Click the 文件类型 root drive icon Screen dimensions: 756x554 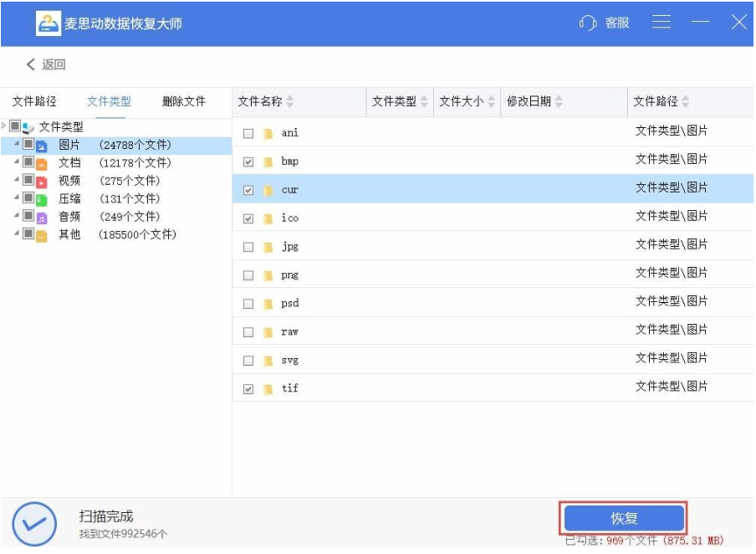coord(28,128)
